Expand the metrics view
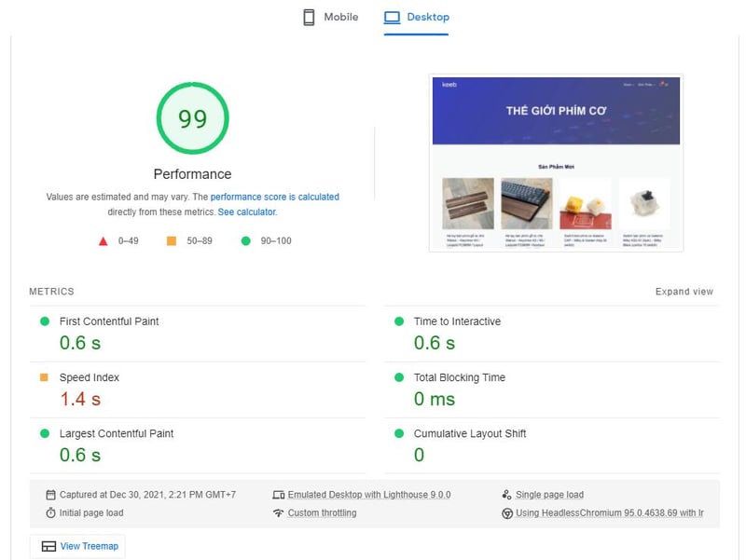The height and width of the screenshot is (560, 746). point(684,292)
